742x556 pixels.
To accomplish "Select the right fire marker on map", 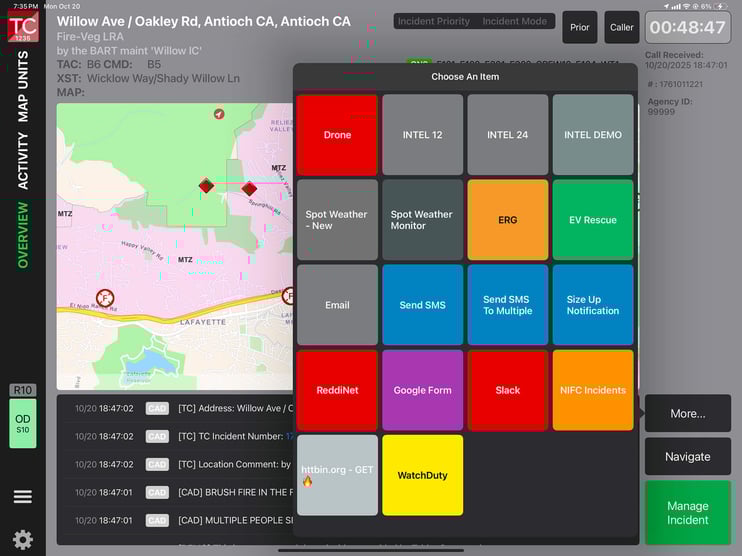I will (249, 188).
